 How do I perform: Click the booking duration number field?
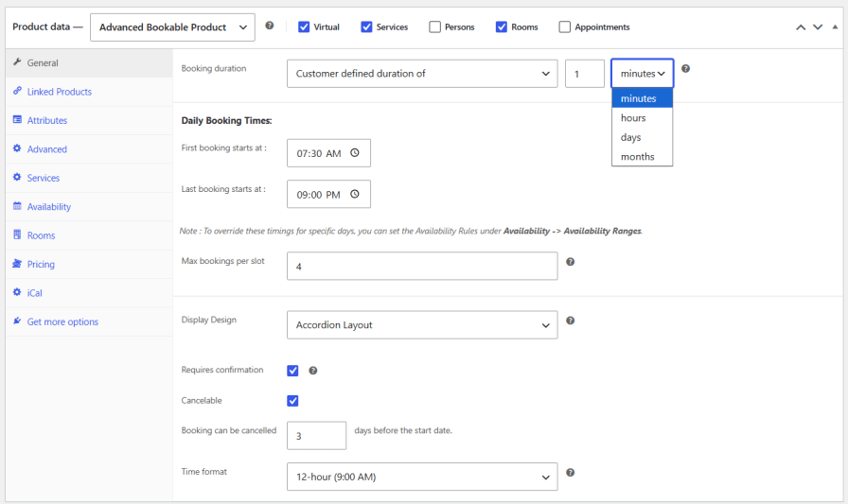tap(585, 74)
